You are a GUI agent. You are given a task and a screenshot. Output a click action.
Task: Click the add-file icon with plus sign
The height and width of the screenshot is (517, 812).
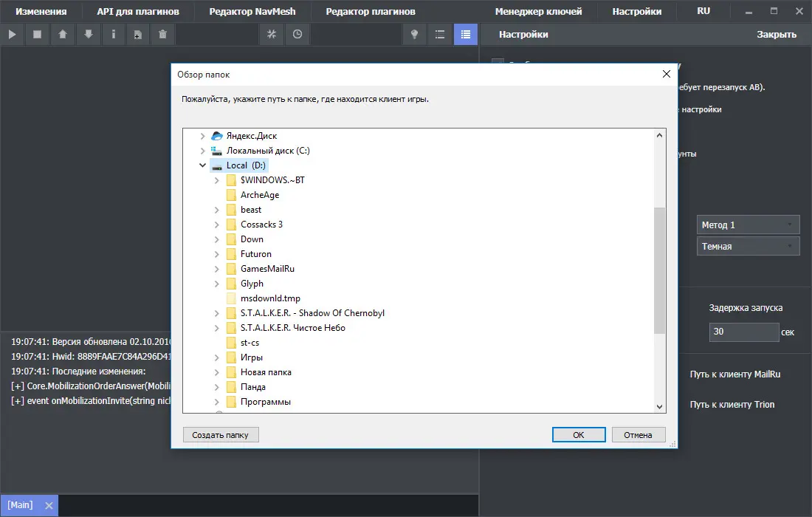click(x=138, y=34)
